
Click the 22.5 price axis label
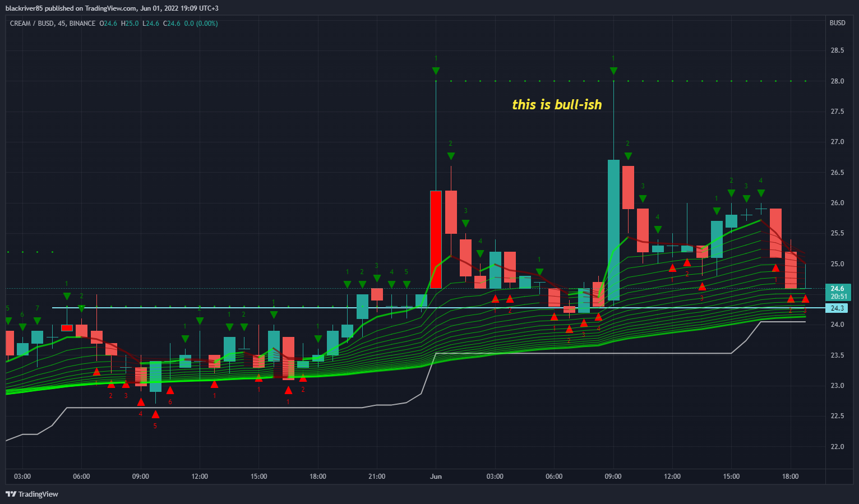837,416
